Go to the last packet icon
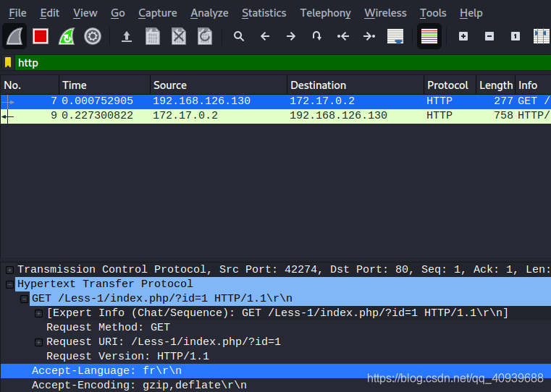The width and height of the screenshot is (551, 392). click(x=369, y=36)
